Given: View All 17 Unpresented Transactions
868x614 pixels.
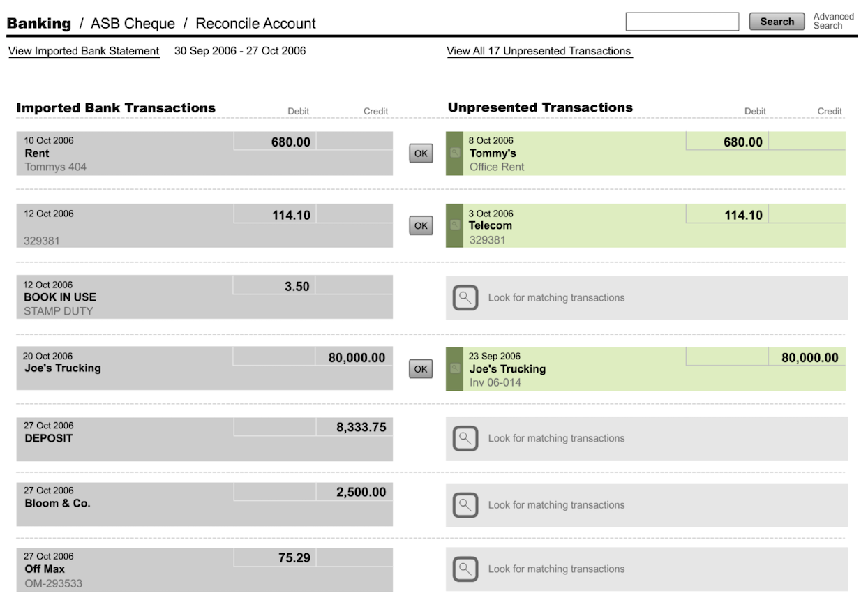Looking at the screenshot, I should pyautogui.click(x=539, y=51).
